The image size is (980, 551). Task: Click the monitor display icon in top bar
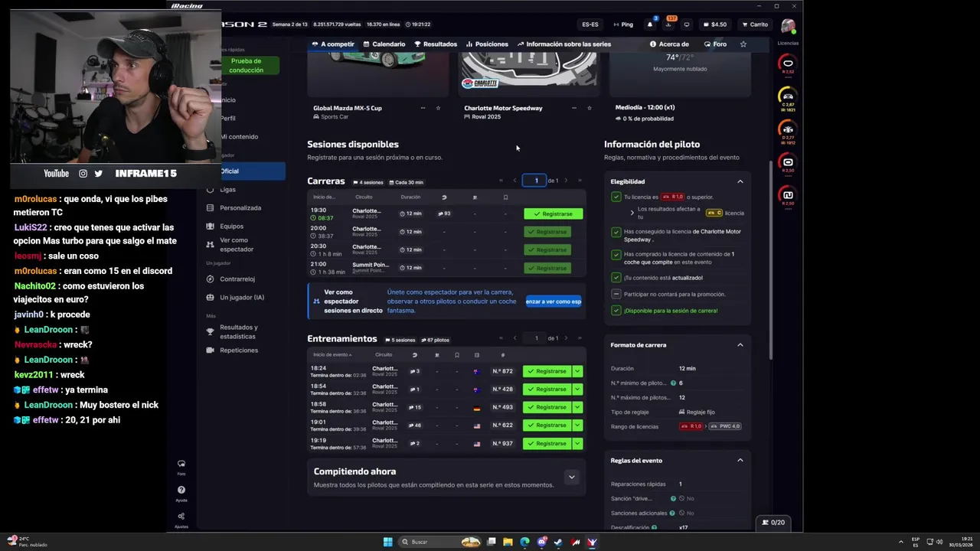686,24
